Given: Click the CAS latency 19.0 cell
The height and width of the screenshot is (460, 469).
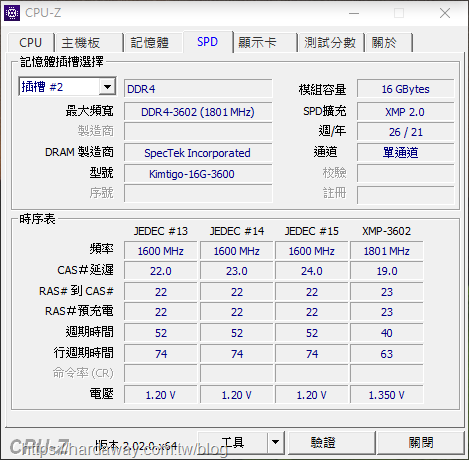Looking at the screenshot, I should [386, 271].
